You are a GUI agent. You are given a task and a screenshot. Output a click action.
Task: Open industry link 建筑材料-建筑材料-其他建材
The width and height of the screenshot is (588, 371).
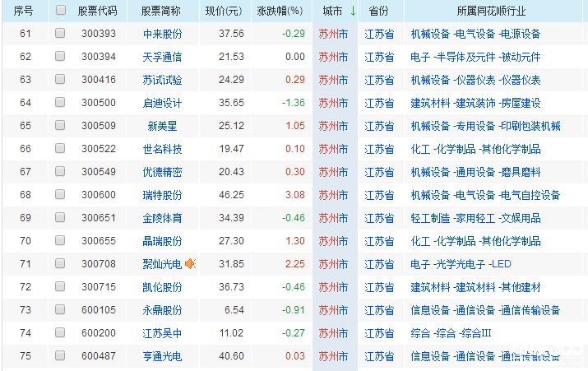click(475, 287)
